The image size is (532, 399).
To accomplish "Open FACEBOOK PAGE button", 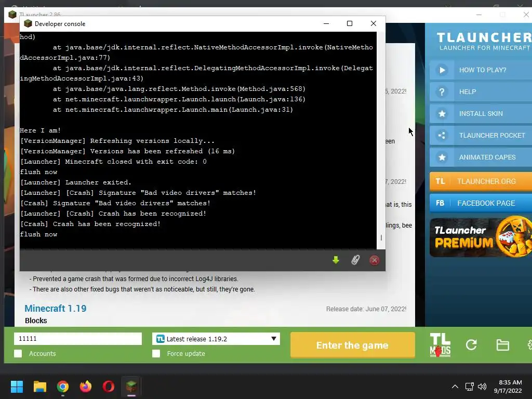I will point(481,203).
